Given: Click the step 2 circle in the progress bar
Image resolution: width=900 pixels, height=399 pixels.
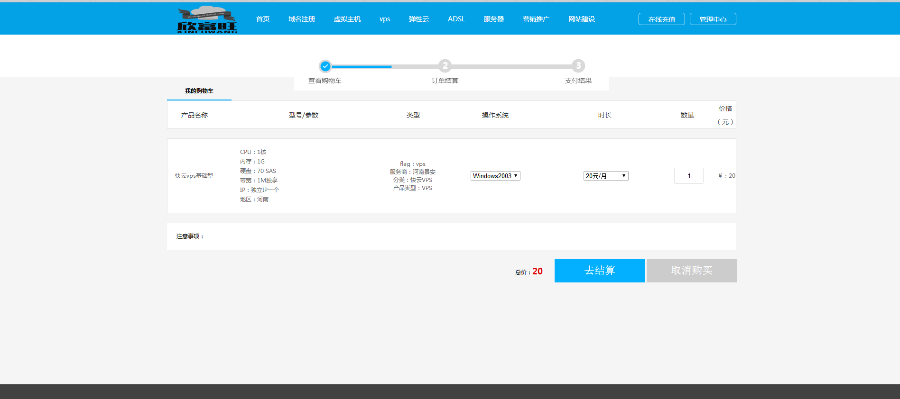Looking at the screenshot, I should [445, 66].
